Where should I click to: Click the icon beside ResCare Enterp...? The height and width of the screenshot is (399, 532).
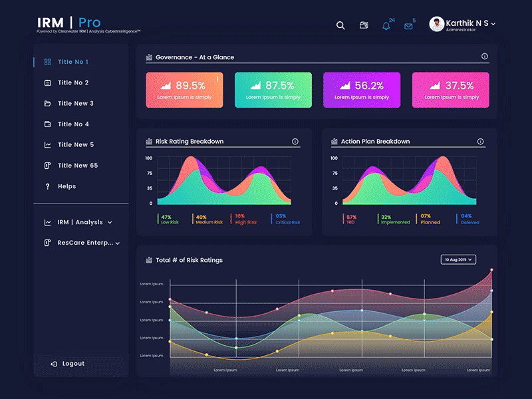47,243
